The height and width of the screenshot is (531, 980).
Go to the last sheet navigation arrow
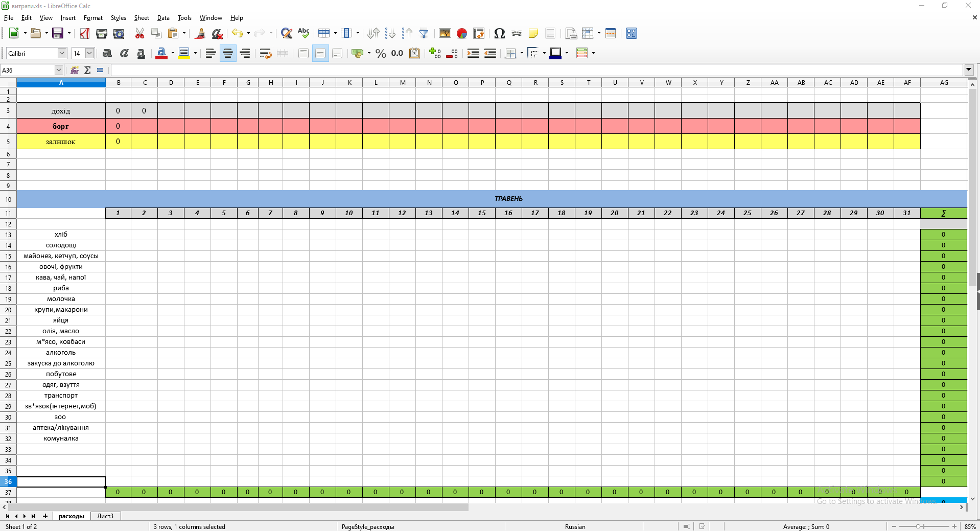click(33, 516)
